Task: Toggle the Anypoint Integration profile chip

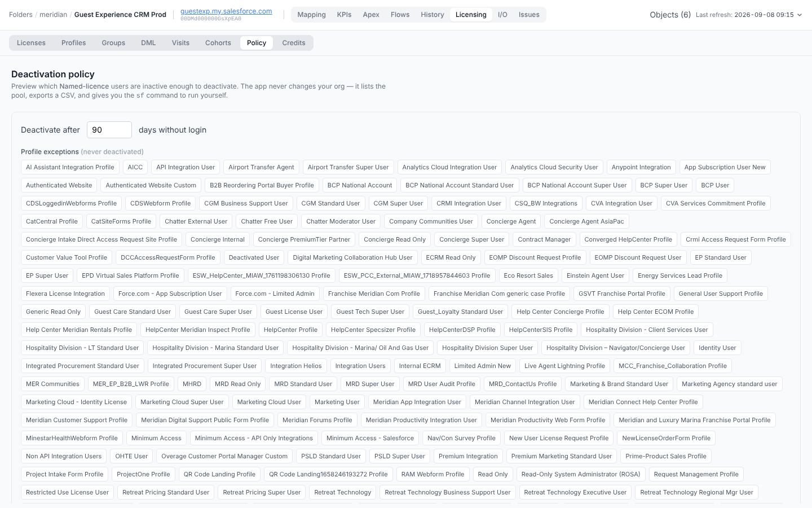Action: click(641, 167)
